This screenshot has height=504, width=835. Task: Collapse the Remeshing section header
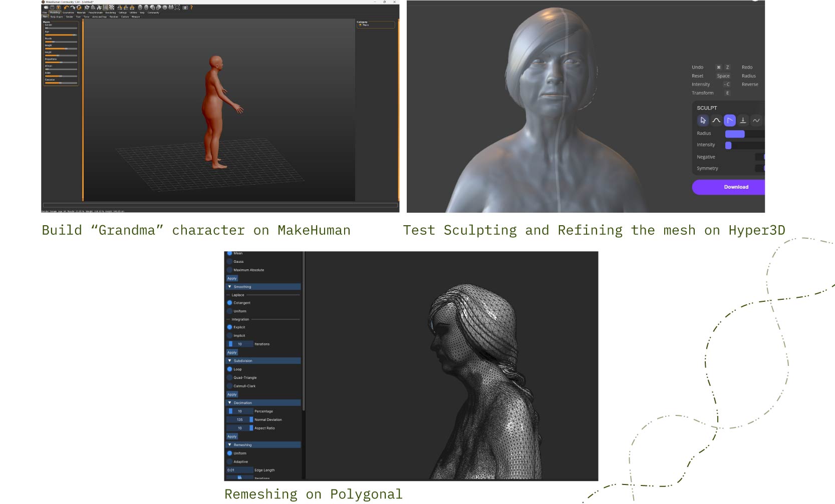(x=230, y=445)
